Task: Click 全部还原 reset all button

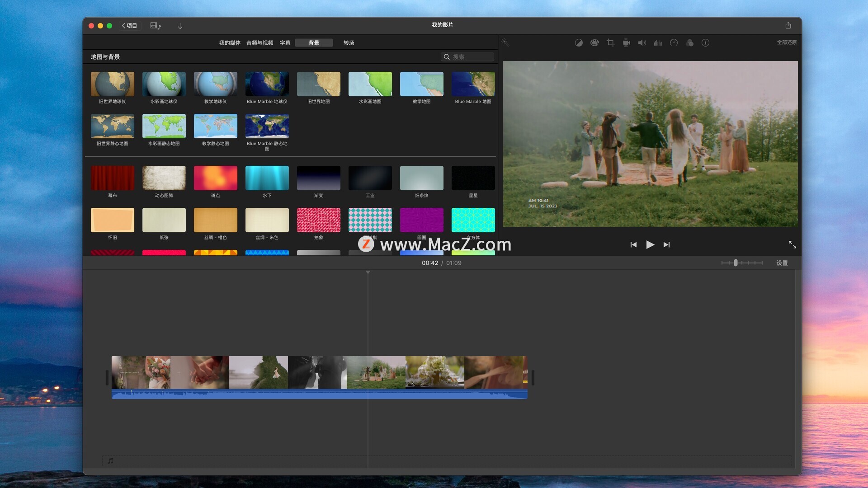Action: [787, 42]
